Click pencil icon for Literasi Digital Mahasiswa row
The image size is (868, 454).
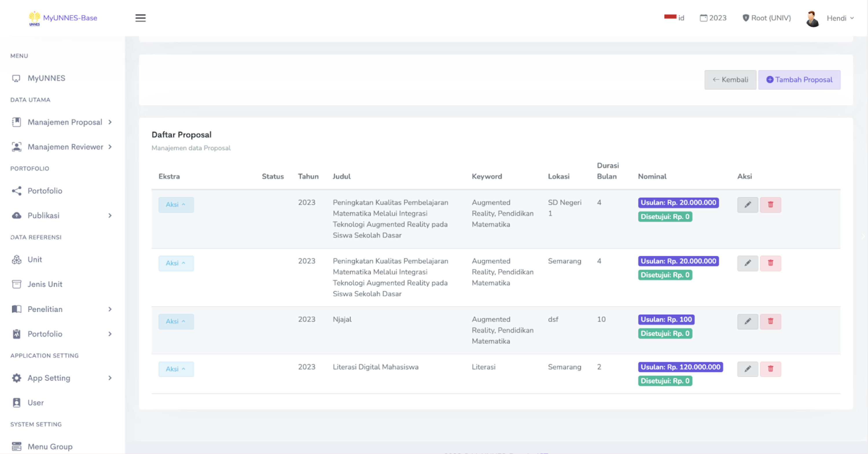coord(747,369)
